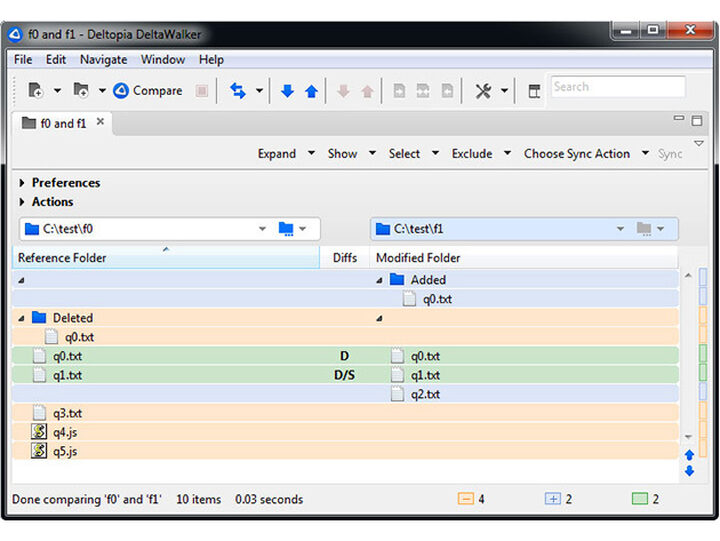The height and width of the screenshot is (541, 720).
Task: Click the Compare button in the toolbar
Action: [147, 91]
